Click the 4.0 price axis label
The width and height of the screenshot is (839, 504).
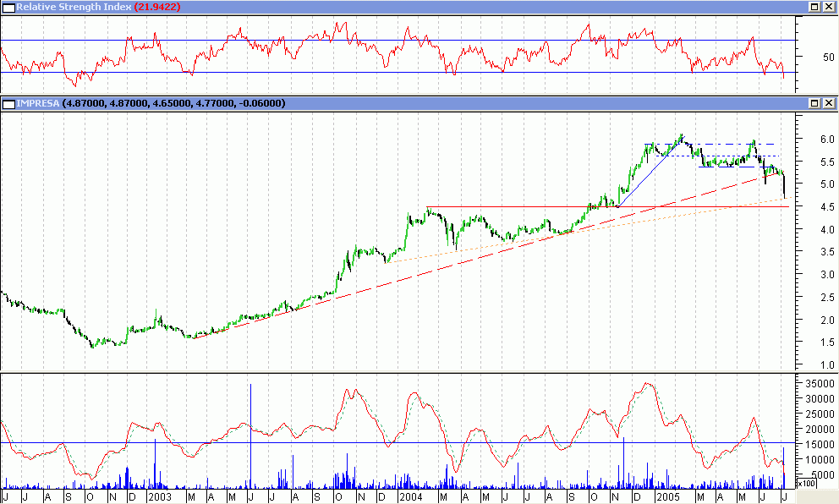point(827,230)
